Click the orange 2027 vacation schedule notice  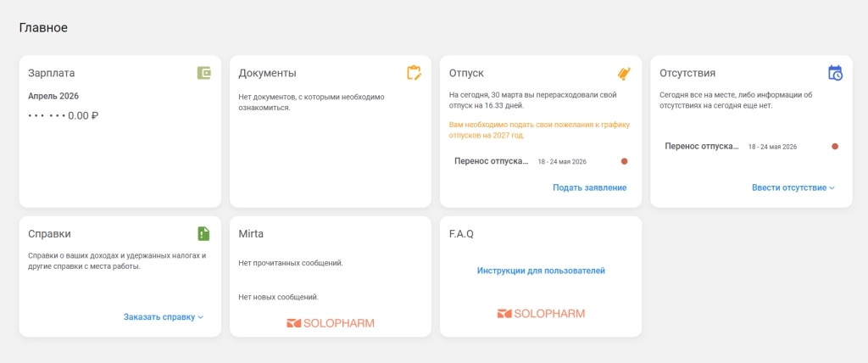[539, 130]
